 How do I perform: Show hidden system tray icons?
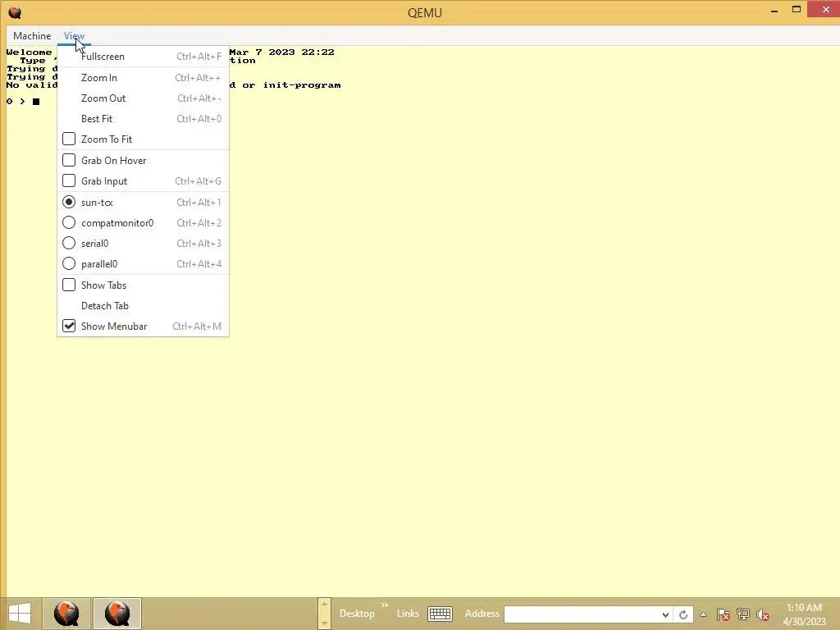(703, 614)
